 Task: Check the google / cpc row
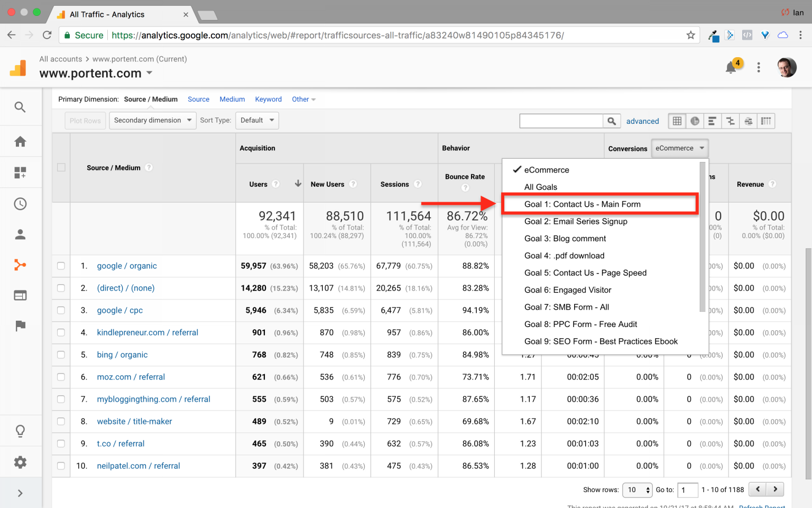pyautogui.click(x=61, y=310)
